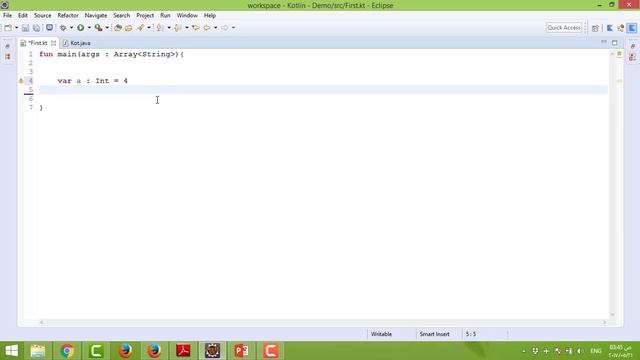Click the Run External Tools icon
This screenshot has height=360, width=640.
click(x=98, y=28)
